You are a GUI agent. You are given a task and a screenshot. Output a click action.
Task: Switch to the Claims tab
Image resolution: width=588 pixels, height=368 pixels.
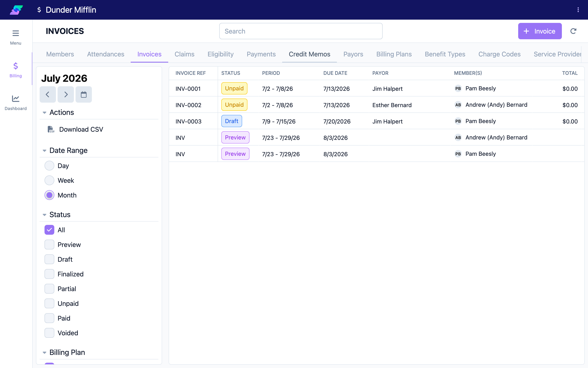[x=184, y=54]
